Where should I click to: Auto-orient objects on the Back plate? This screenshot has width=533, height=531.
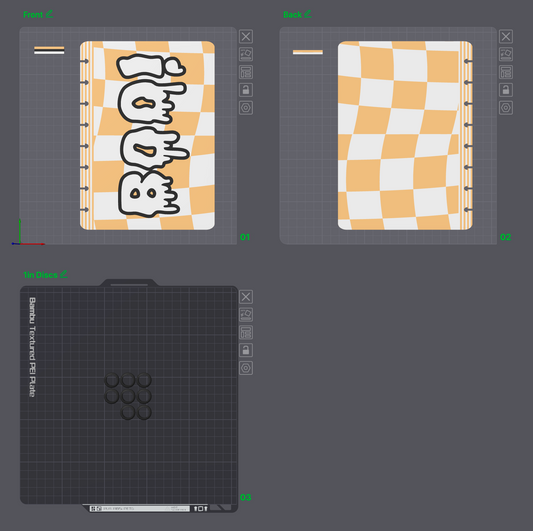pyautogui.click(x=506, y=54)
